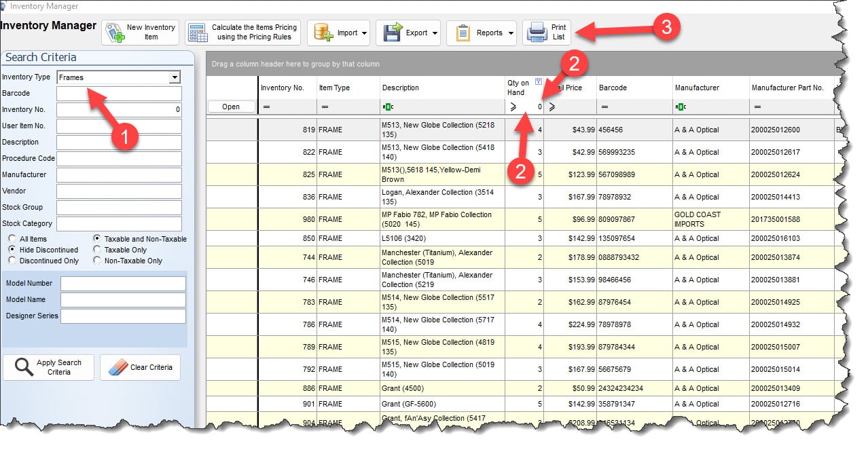Calculate the Items Pricing using Pricing Rules

tap(242, 33)
